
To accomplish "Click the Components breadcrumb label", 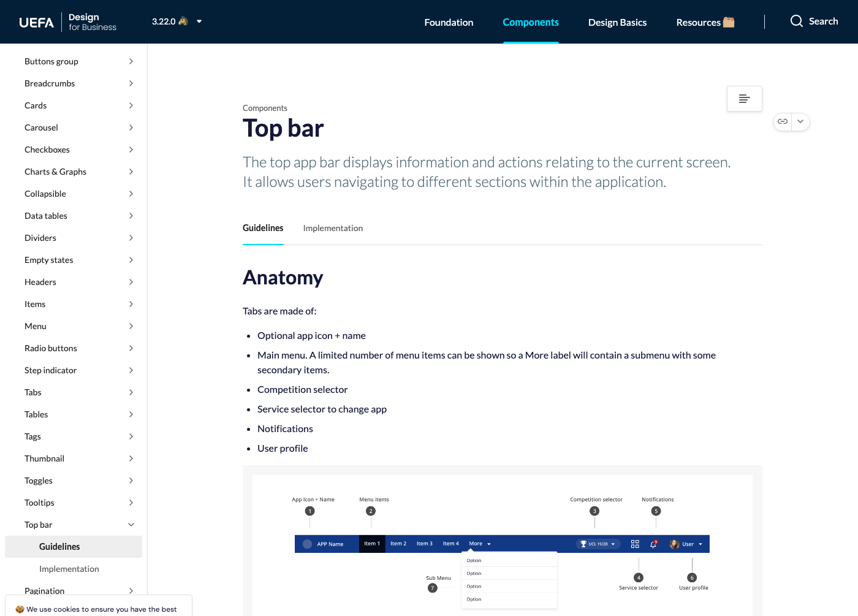I will 265,108.
